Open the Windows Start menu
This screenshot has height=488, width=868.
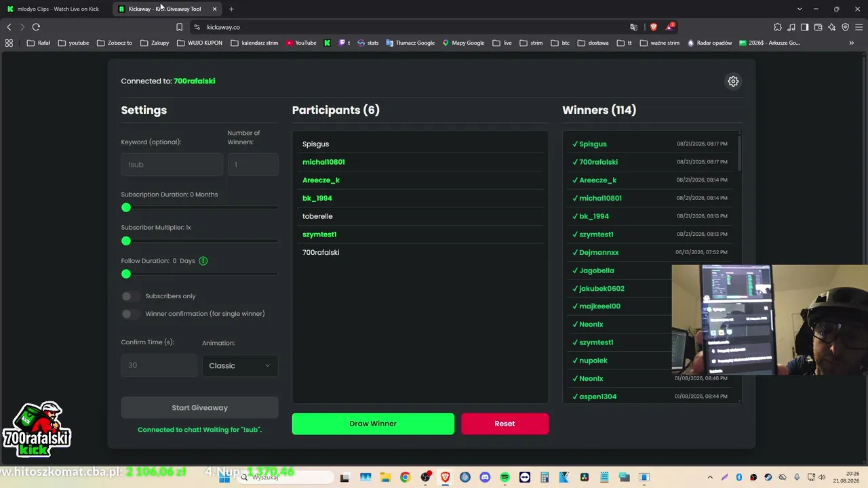coord(224,477)
